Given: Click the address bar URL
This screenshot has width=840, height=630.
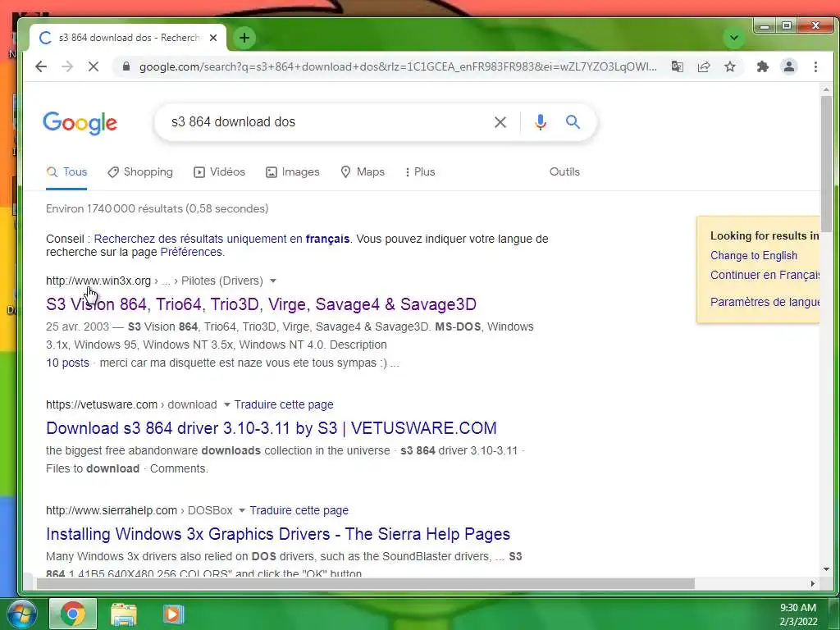Looking at the screenshot, I should 398,67.
